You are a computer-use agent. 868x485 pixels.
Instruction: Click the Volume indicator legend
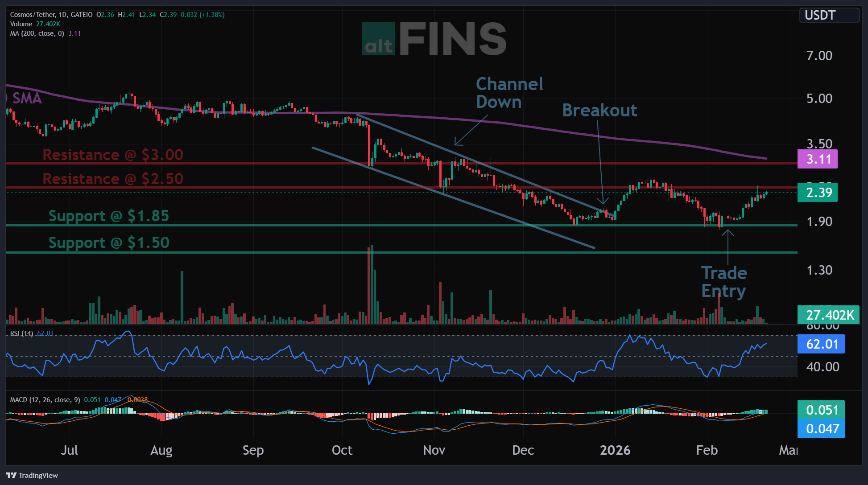[x=21, y=24]
